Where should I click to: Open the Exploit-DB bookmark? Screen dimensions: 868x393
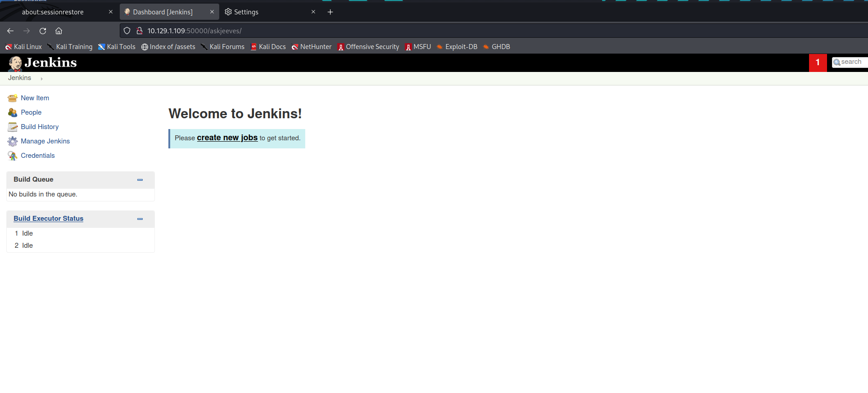[457, 47]
